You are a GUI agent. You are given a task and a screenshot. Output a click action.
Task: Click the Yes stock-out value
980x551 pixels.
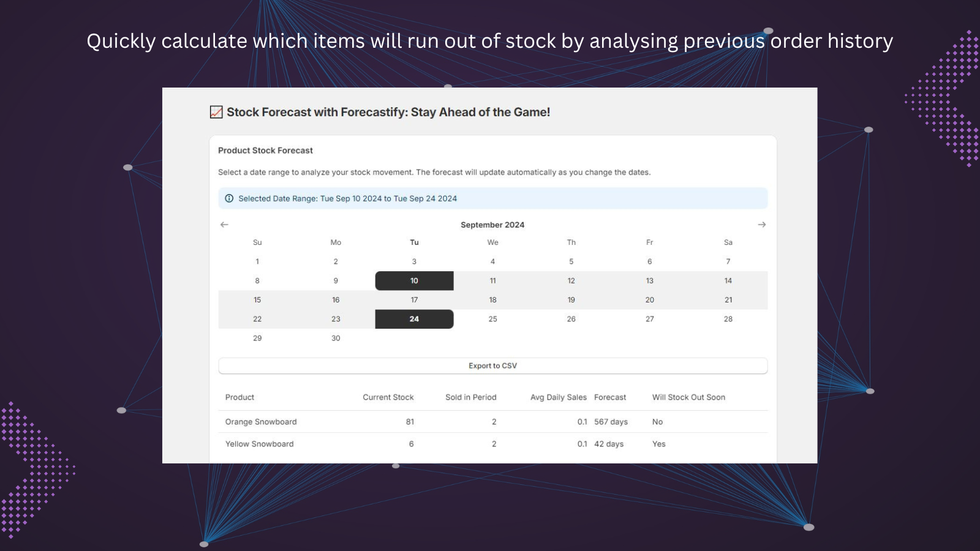tap(658, 444)
